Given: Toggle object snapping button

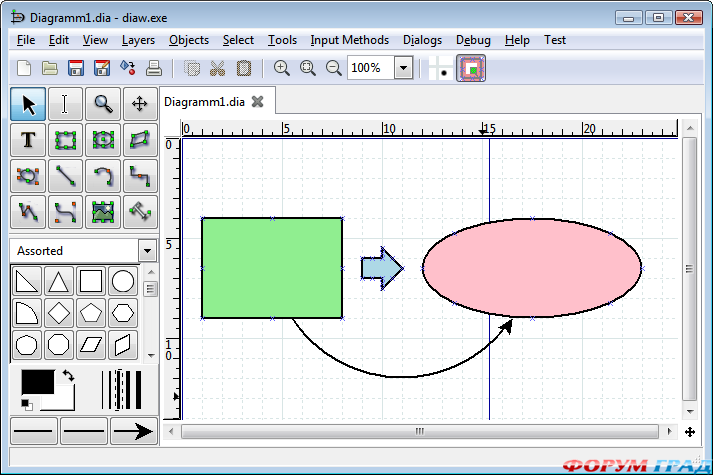Looking at the screenshot, I should [471, 68].
